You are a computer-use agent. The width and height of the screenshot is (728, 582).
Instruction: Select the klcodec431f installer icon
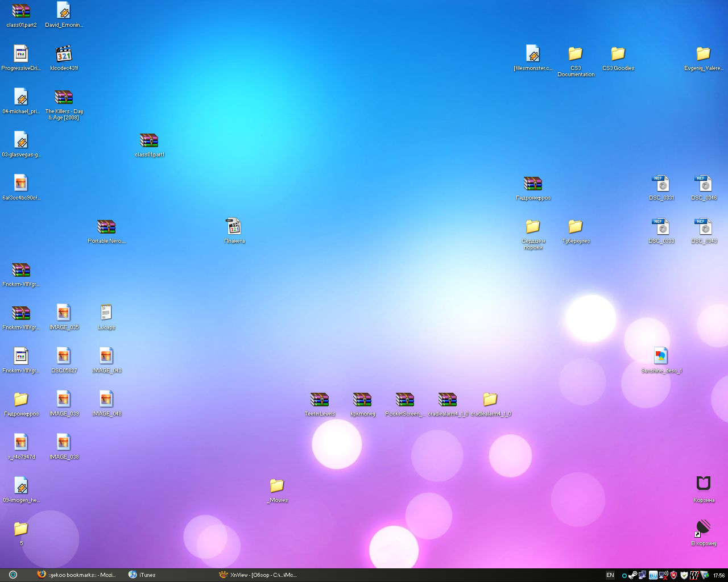[64, 55]
